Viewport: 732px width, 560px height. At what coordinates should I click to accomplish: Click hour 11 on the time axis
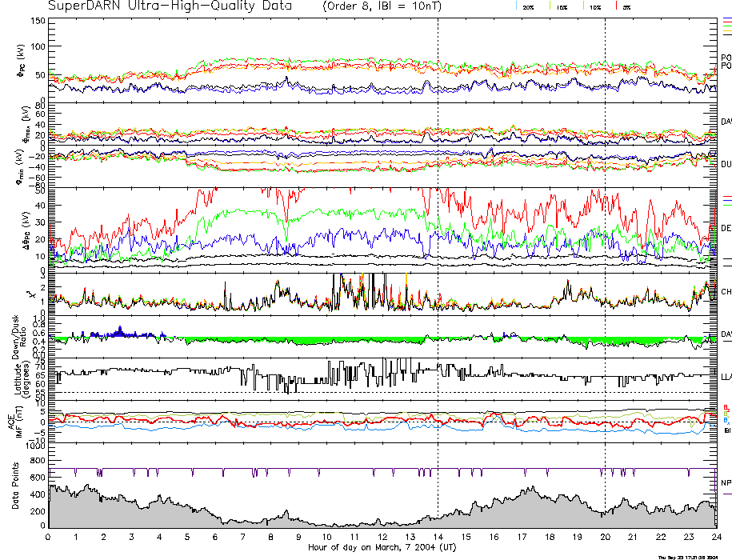[354, 537]
